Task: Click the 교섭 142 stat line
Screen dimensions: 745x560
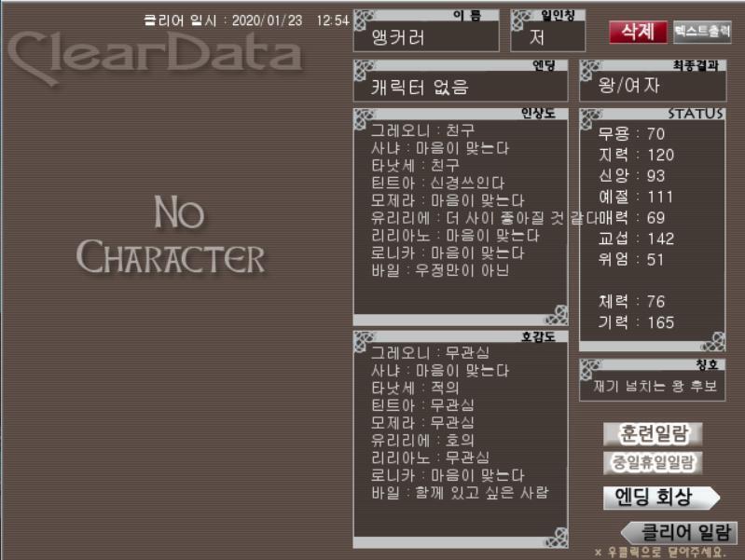Action: click(636, 239)
